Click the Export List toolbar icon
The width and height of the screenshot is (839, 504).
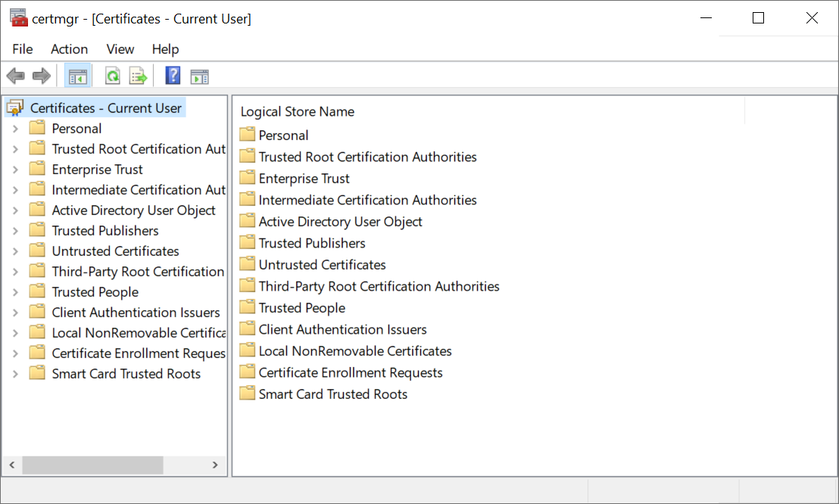(138, 76)
